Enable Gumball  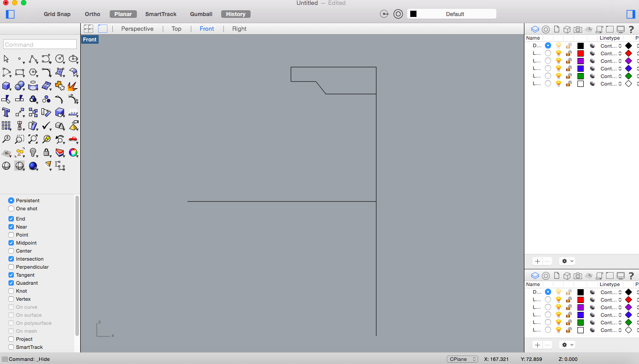click(x=201, y=14)
